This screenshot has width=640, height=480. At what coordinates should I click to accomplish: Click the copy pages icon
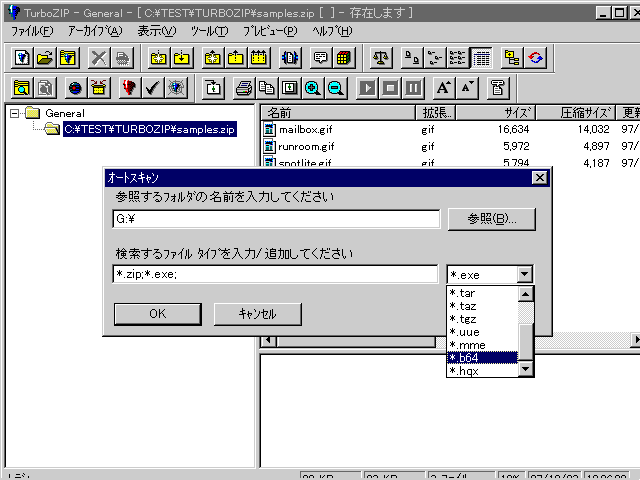click(x=267, y=88)
